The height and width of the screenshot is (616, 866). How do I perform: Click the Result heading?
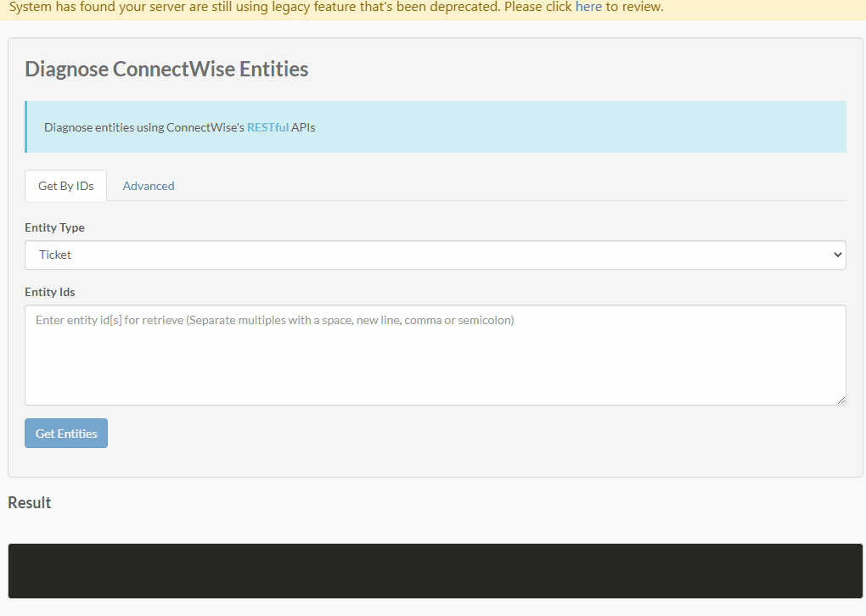point(29,502)
